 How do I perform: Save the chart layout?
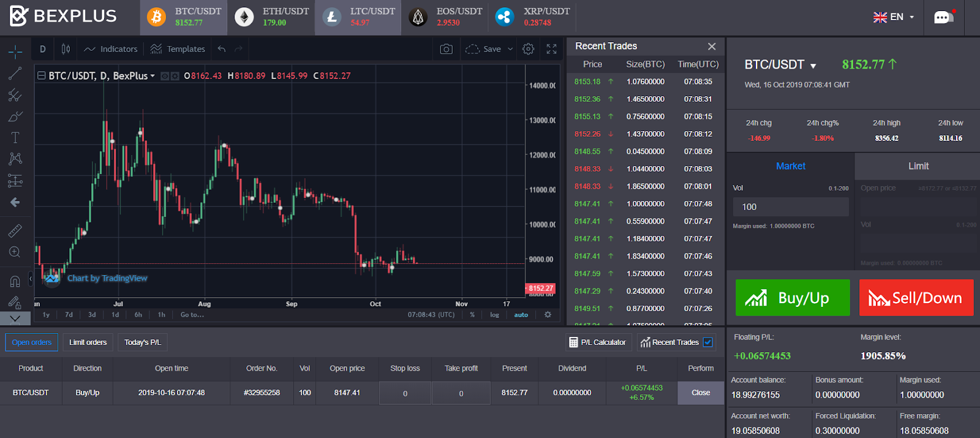click(483, 49)
